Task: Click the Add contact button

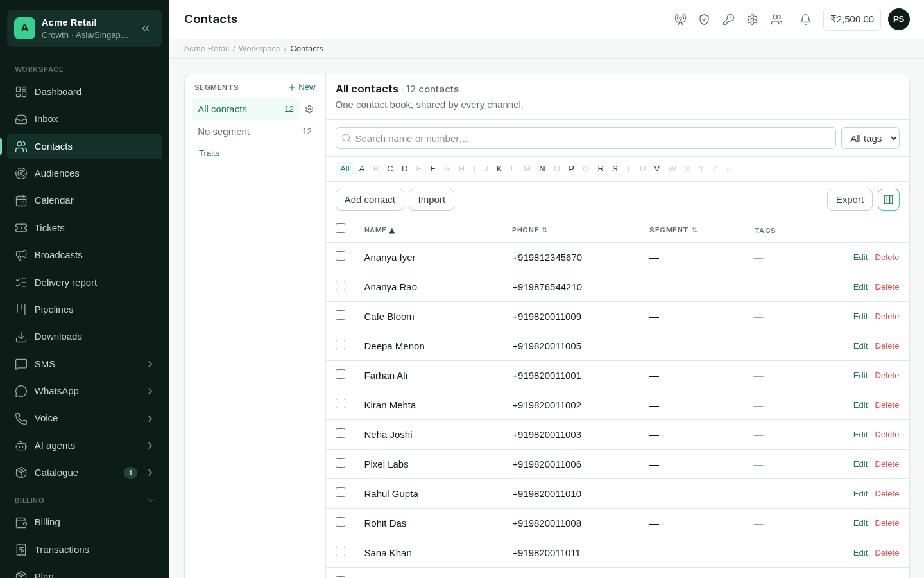Action: click(370, 200)
